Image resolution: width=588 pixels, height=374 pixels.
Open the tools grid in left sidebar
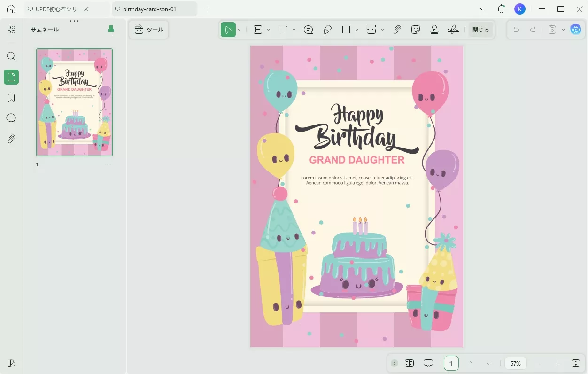pos(11,30)
